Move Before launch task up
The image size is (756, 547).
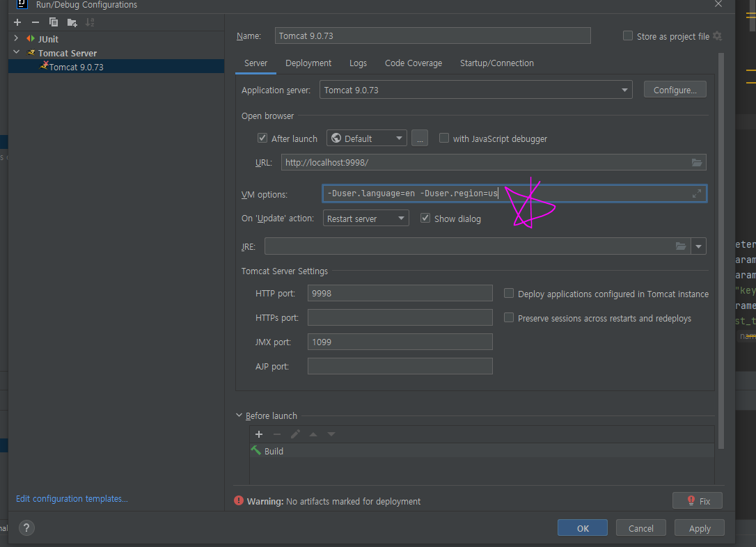coord(313,434)
